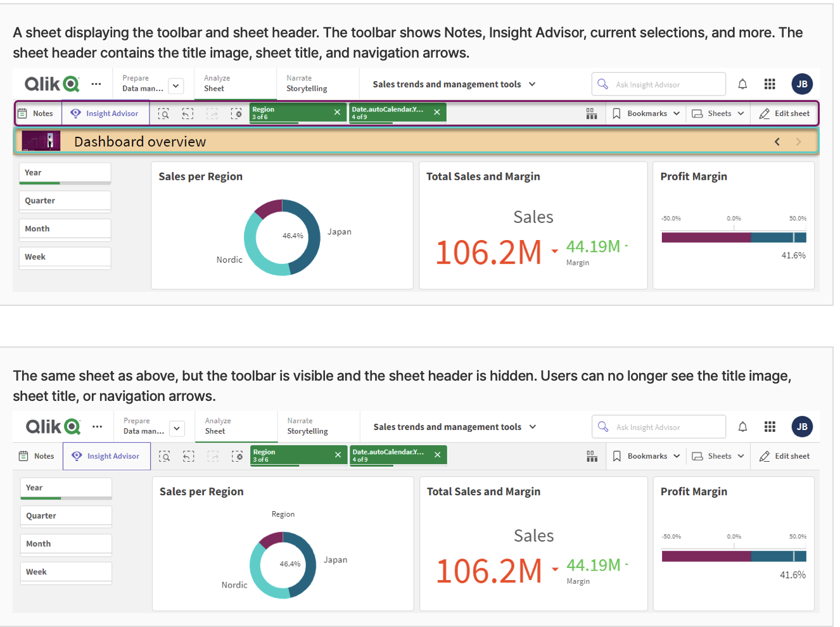The height and width of the screenshot is (627, 840).
Task: Open notifications bell in lower screenshot
Action: (742, 427)
